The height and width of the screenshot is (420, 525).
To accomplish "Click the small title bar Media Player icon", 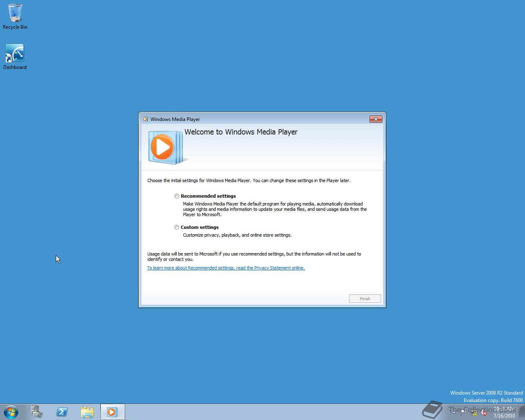I will point(145,119).
